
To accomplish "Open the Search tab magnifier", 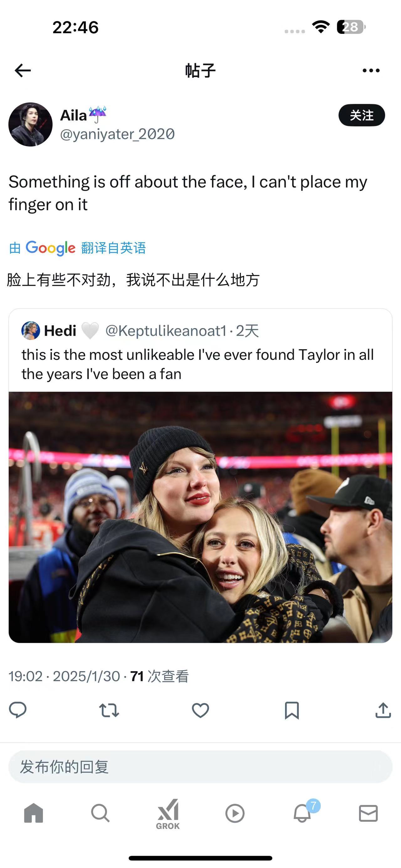I will click(101, 813).
